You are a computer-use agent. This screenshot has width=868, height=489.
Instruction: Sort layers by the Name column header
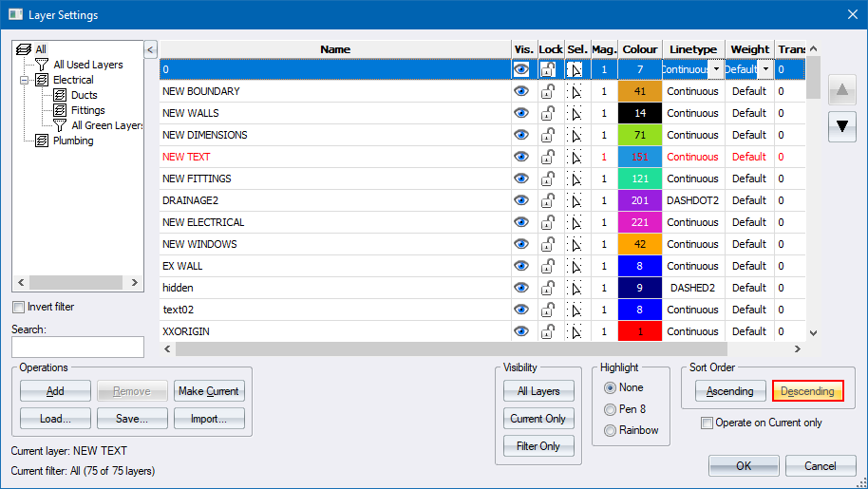click(x=334, y=49)
